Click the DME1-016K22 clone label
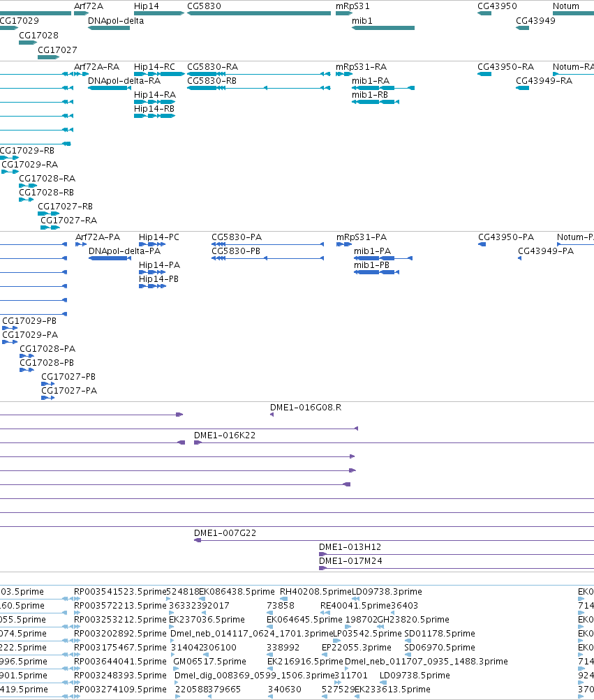 (225, 435)
